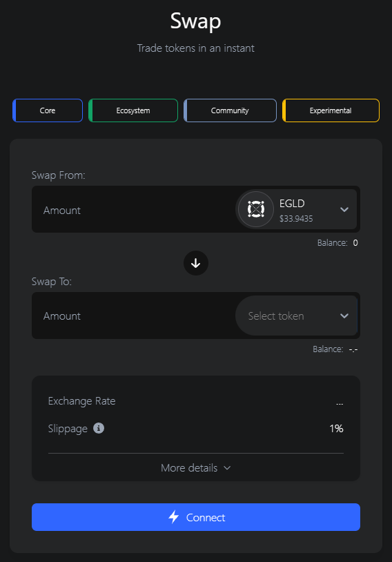Toggle the Community token filter
Image resolution: width=392 pixels, height=562 pixels.
point(230,110)
